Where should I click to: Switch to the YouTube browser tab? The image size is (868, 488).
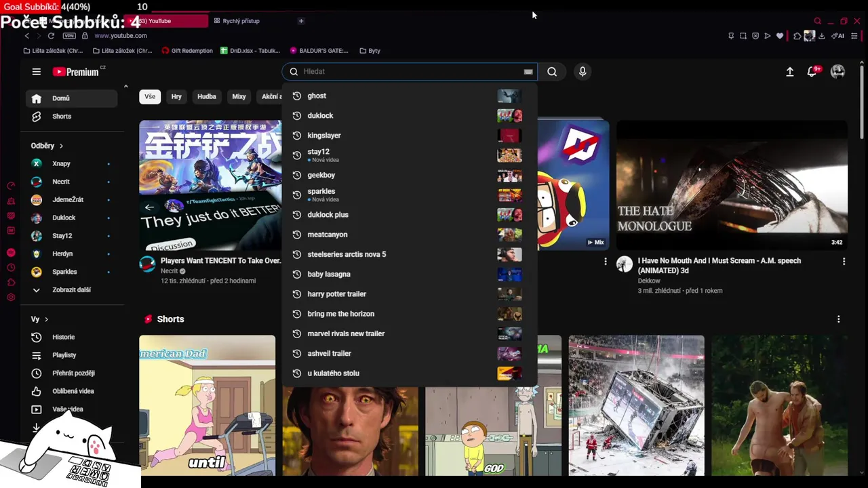point(166,21)
